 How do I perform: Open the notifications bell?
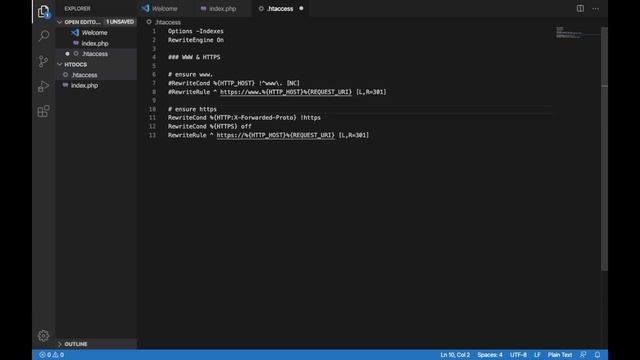click(x=597, y=355)
